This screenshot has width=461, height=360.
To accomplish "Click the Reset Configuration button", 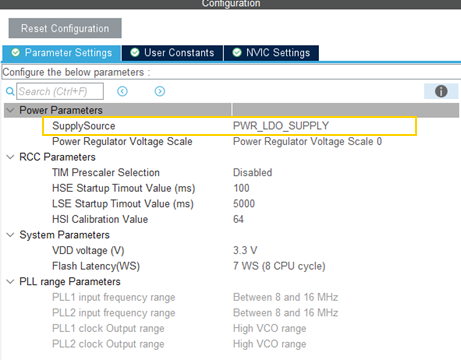I will point(65,28).
